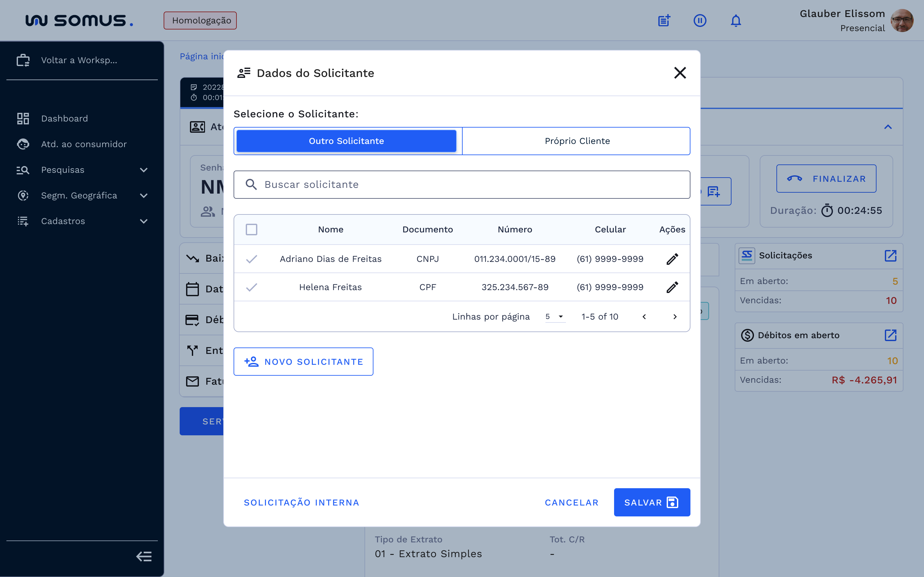This screenshot has height=577, width=924.
Task: Open Débitos em aberto external link icon
Action: (891, 335)
